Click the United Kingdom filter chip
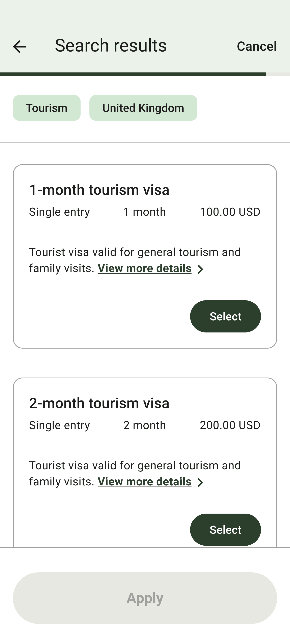 click(x=143, y=108)
